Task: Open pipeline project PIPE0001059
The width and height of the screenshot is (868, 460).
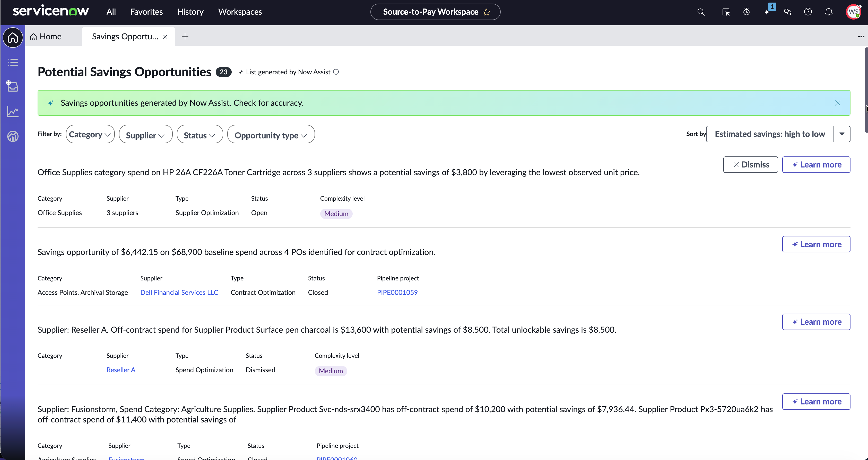Action: pyautogui.click(x=397, y=292)
